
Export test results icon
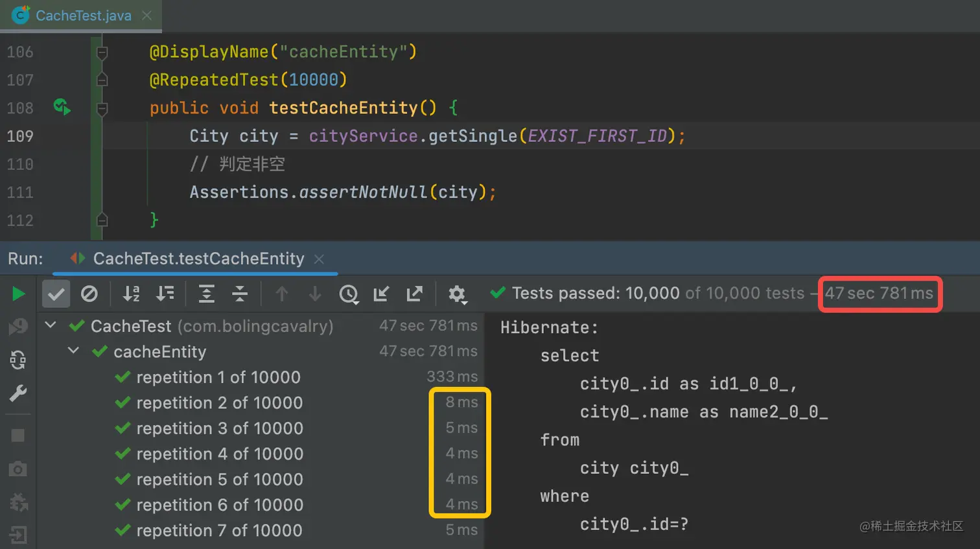tap(415, 294)
